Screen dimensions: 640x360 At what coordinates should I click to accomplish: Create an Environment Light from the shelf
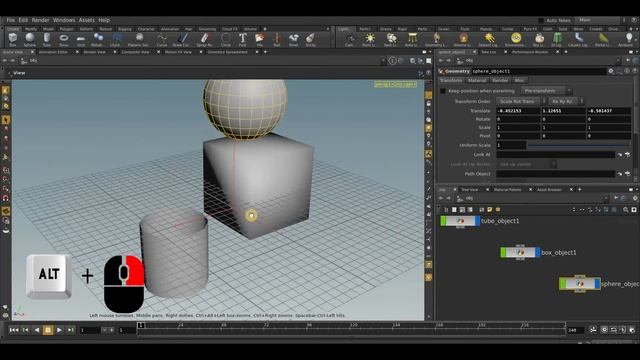tap(516, 40)
